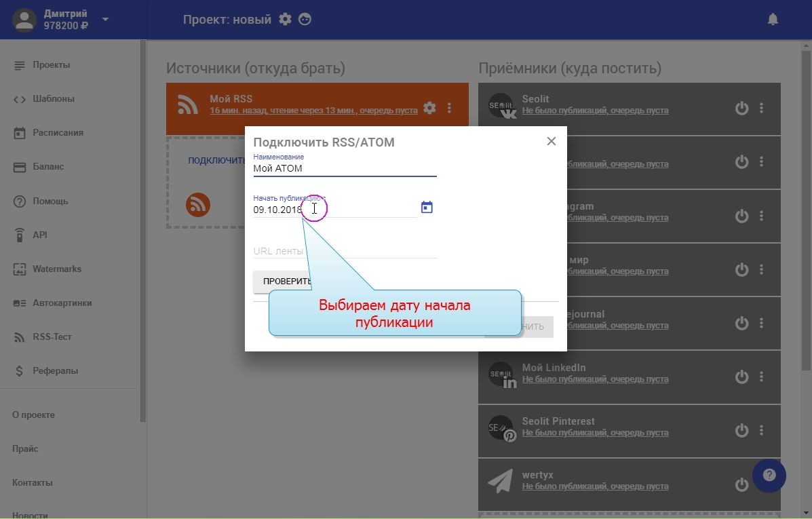The image size is (812, 519).
Task: Expand the user account dropdown arrow
Action: [105, 19]
